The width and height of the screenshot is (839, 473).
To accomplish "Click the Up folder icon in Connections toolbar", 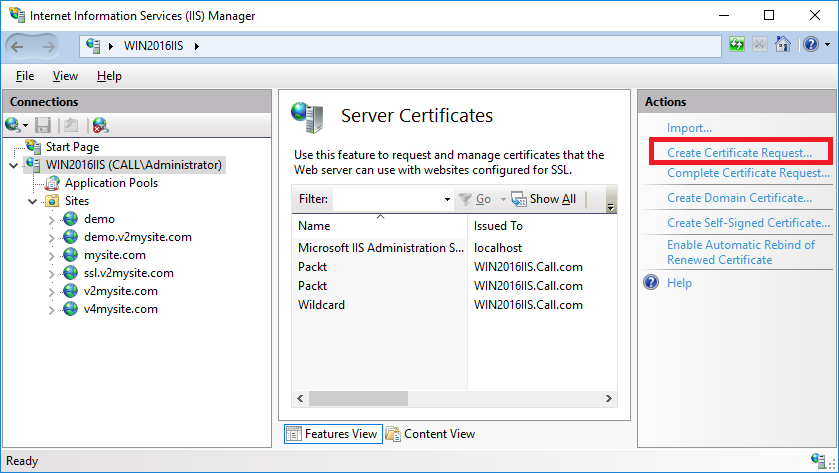I will point(71,125).
